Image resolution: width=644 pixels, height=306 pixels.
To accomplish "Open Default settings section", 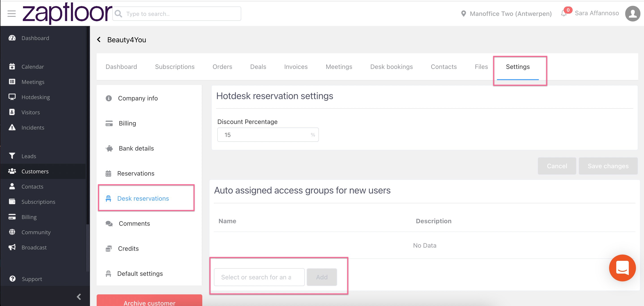I will [x=149, y=274].
